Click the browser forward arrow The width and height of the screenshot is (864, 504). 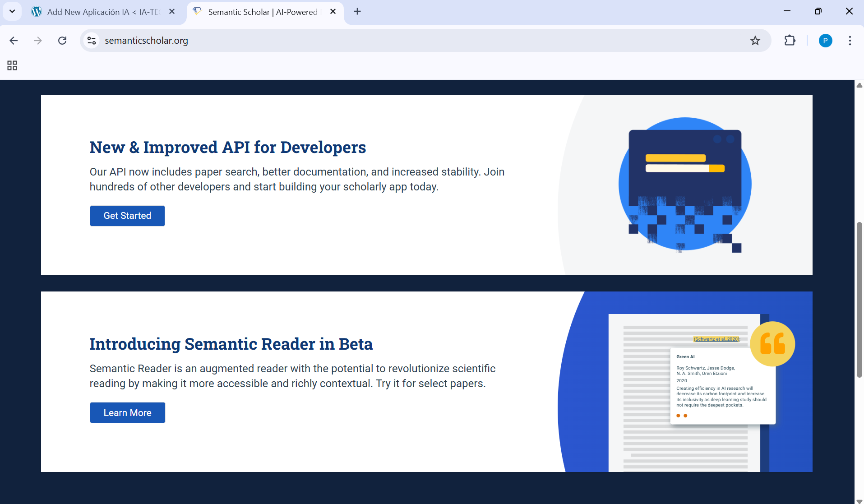38,41
